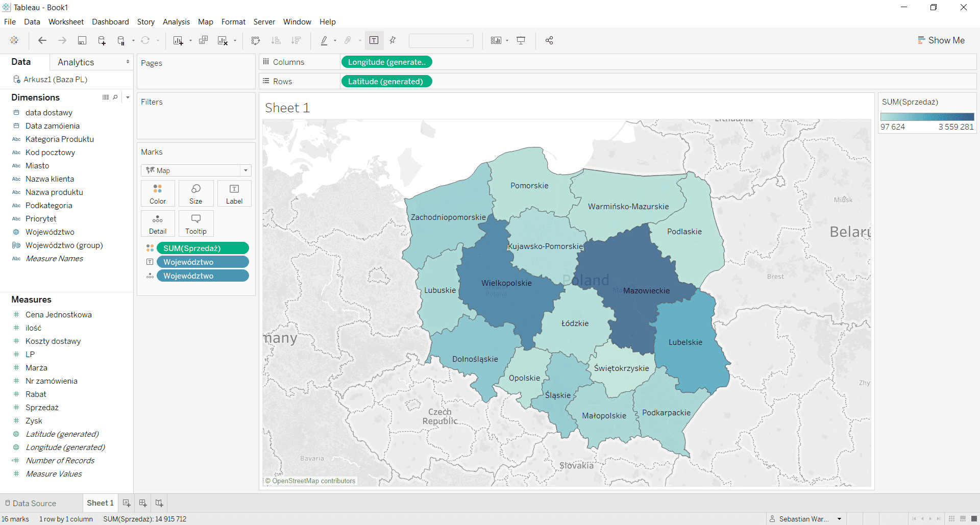
Task: Click the New Story icon in bottom tabs
Action: pos(159,503)
